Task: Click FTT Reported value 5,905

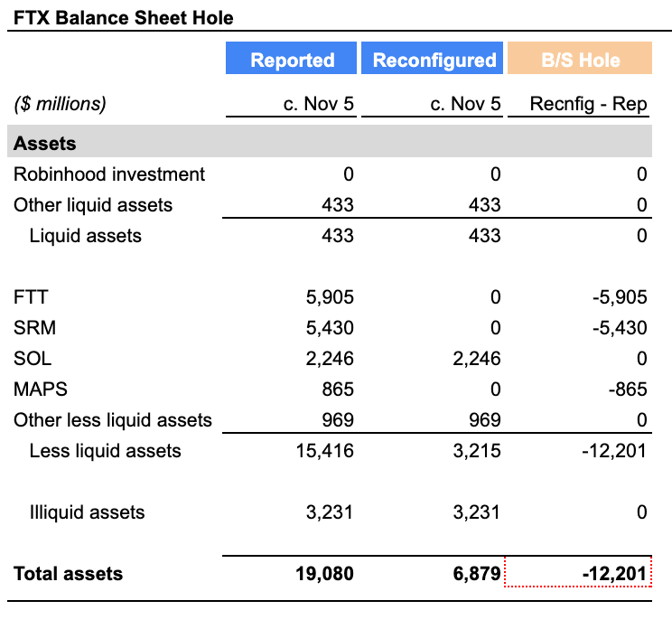Action: click(330, 297)
